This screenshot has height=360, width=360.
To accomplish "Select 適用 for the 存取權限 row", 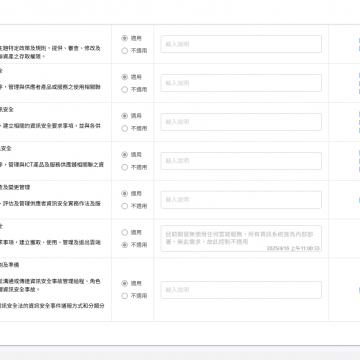I will (125, 38).
